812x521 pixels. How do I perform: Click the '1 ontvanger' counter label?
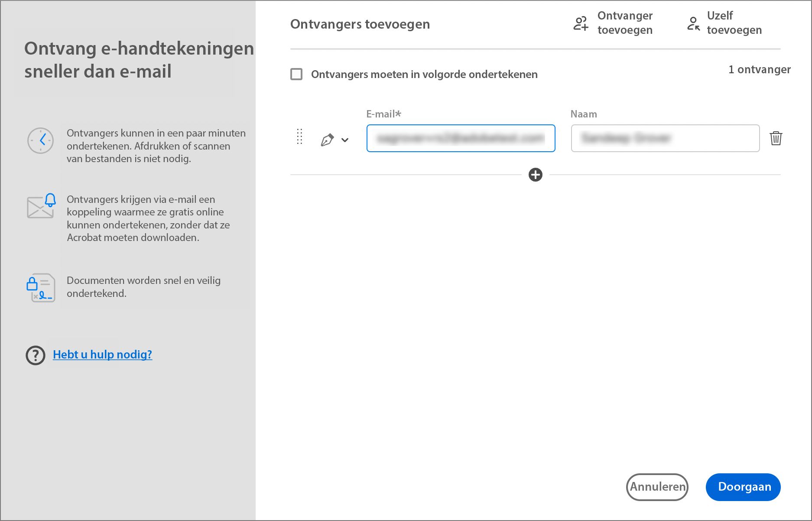759,69
